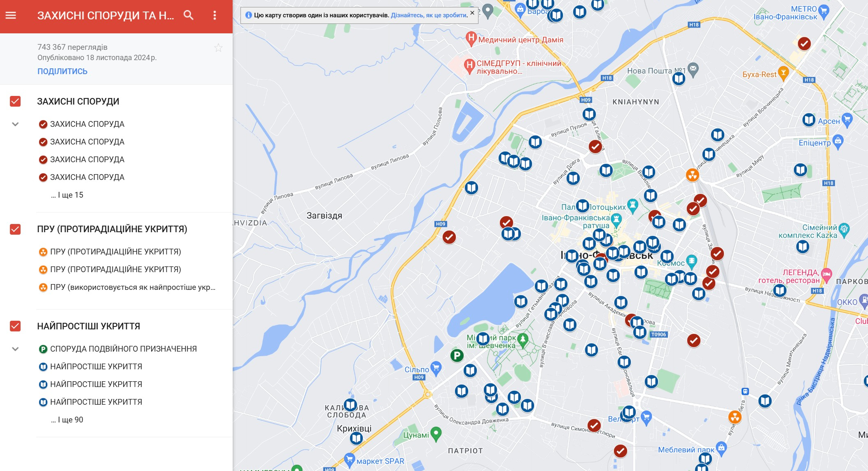Click red checkmark marker near Загвіздя road H09
Image resolution: width=868 pixels, height=471 pixels.
pyautogui.click(x=449, y=237)
